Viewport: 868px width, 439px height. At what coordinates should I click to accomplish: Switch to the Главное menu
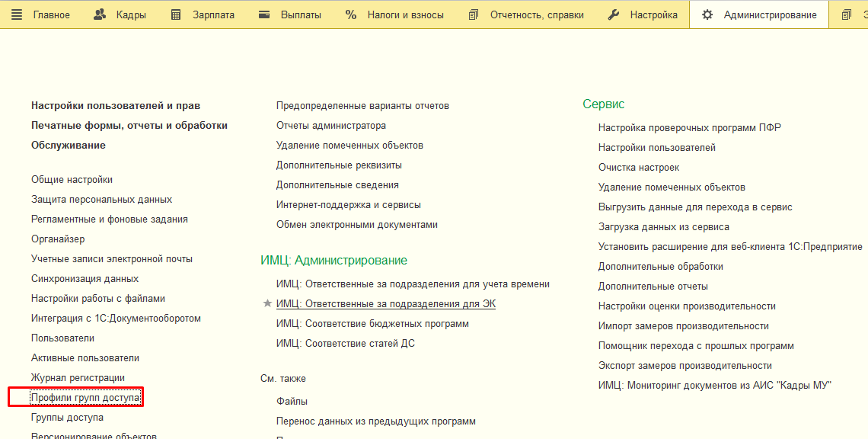point(51,13)
